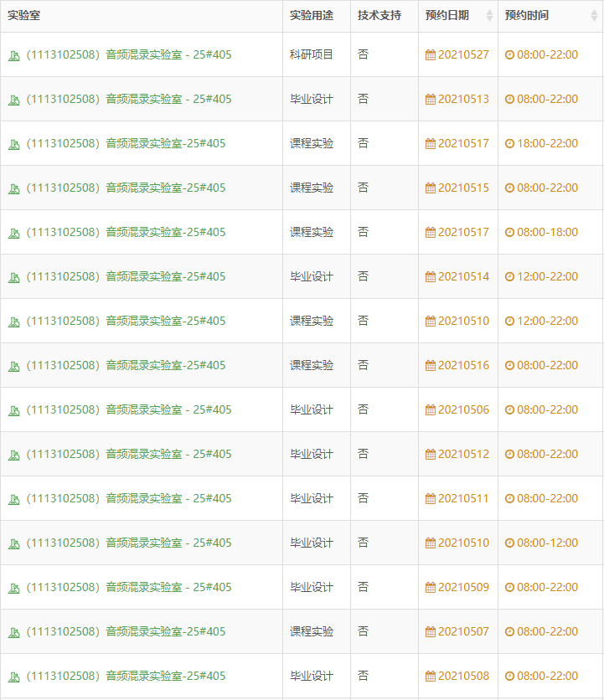This screenshot has height=700, width=604.
Task: Click the time 08:00-22:00 in the 20210512 row
Action: click(547, 455)
